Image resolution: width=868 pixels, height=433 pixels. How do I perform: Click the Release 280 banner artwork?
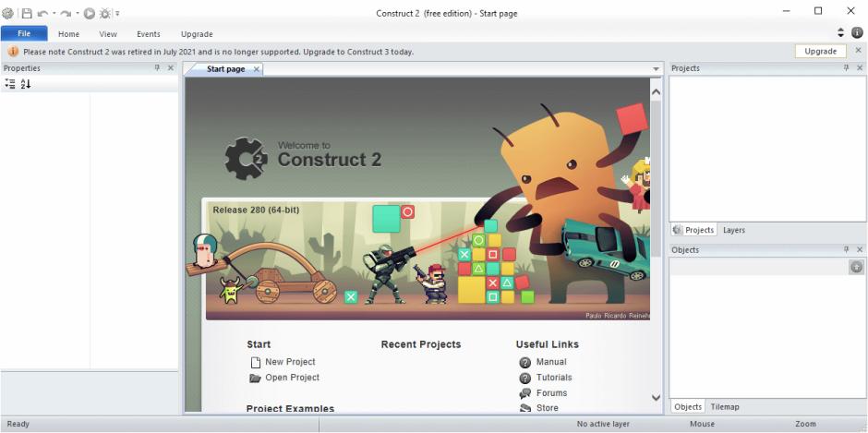tap(428, 260)
